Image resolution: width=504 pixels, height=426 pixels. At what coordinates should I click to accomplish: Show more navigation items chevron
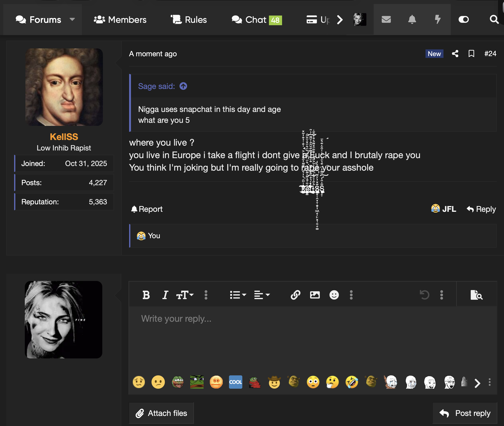tap(340, 20)
